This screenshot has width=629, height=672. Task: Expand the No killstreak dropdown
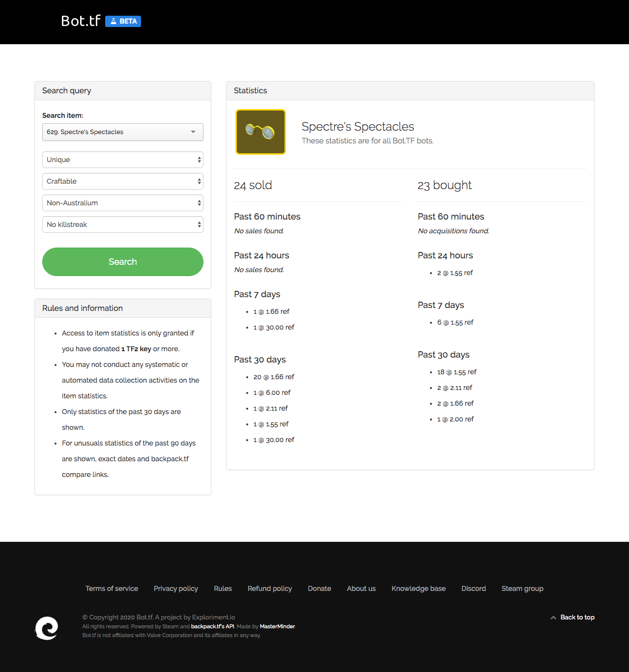[x=123, y=224]
